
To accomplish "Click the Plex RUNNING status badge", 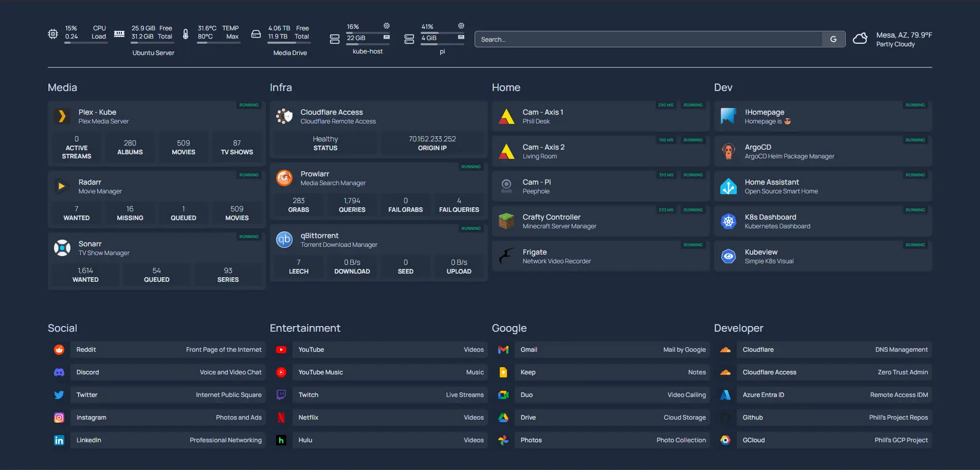I will pos(249,105).
